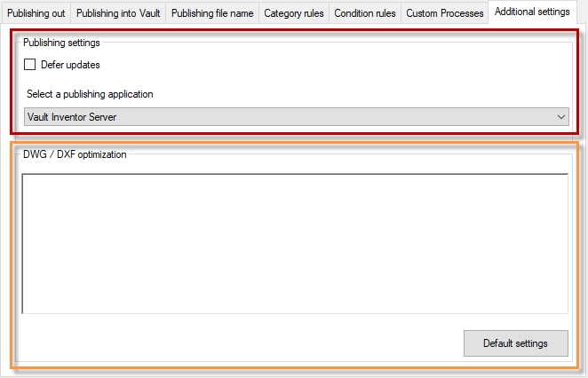
Task: Click the top-left corner of the optimization list box
Action: (x=25, y=177)
